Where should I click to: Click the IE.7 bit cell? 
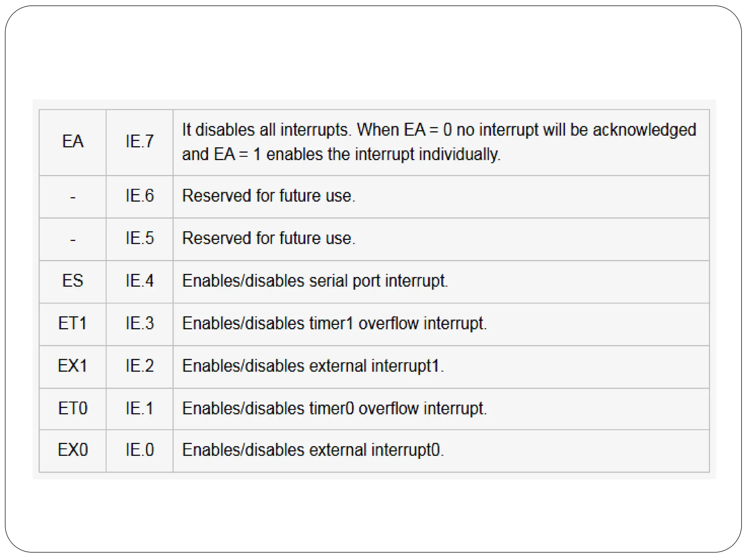tap(139, 141)
